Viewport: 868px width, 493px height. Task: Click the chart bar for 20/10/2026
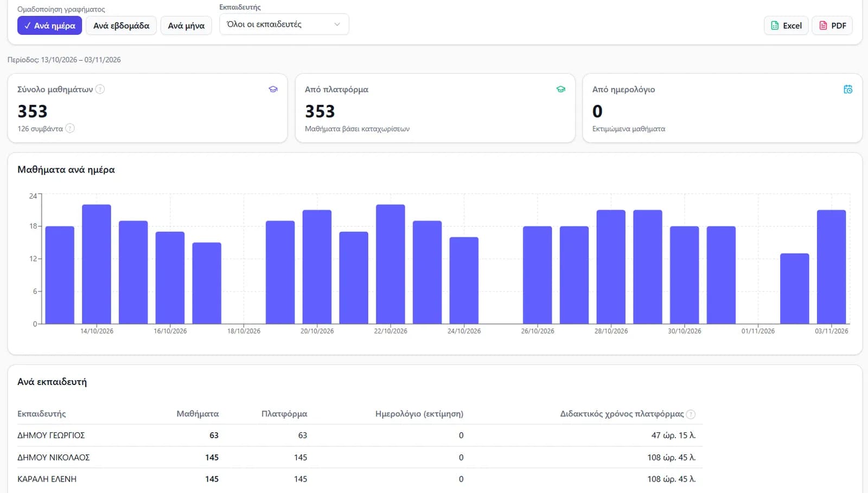pos(317,267)
